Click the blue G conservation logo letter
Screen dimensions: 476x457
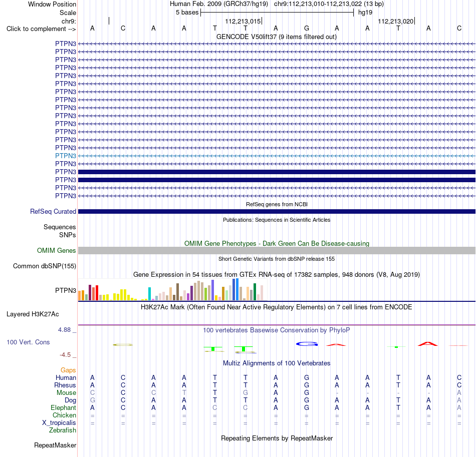pyautogui.click(x=307, y=344)
